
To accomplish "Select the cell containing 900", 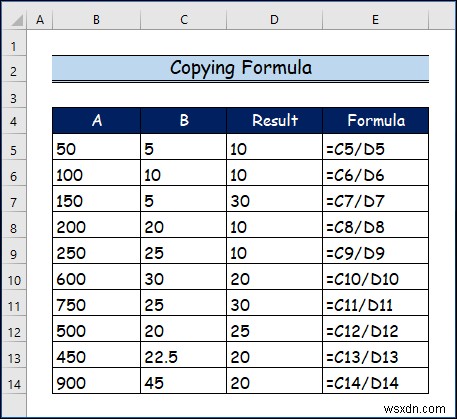I will click(x=97, y=381).
